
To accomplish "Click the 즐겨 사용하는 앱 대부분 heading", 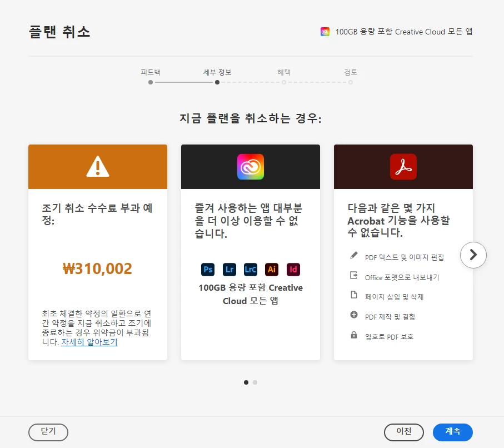I will pyautogui.click(x=248, y=220).
